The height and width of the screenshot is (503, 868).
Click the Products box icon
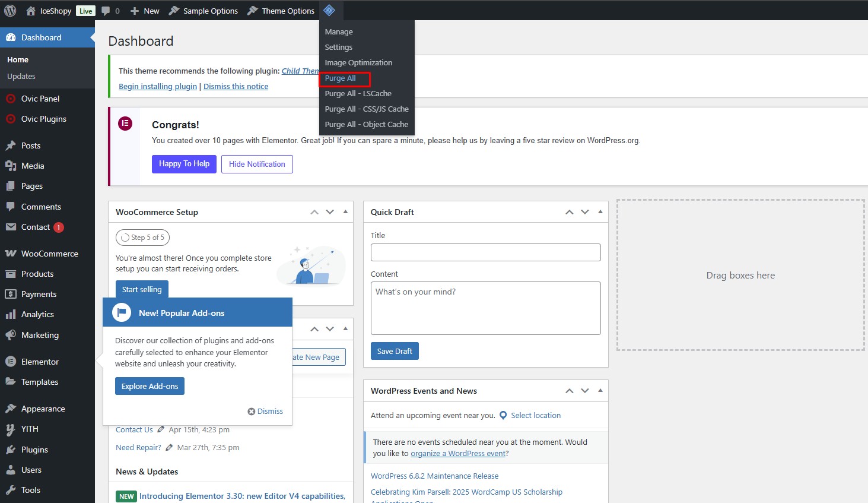tap(11, 274)
